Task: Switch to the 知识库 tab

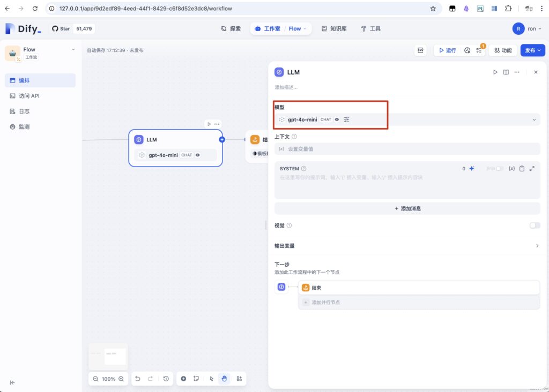Action: (x=333, y=28)
